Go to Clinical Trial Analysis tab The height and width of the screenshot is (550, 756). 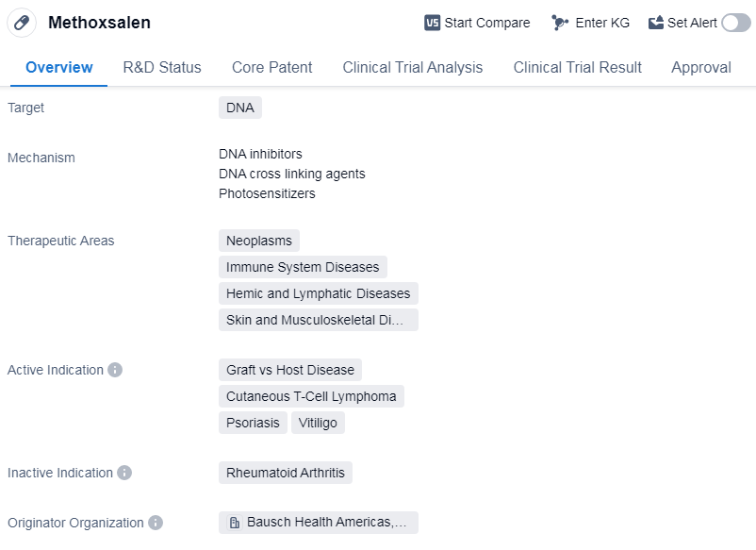pyautogui.click(x=413, y=67)
